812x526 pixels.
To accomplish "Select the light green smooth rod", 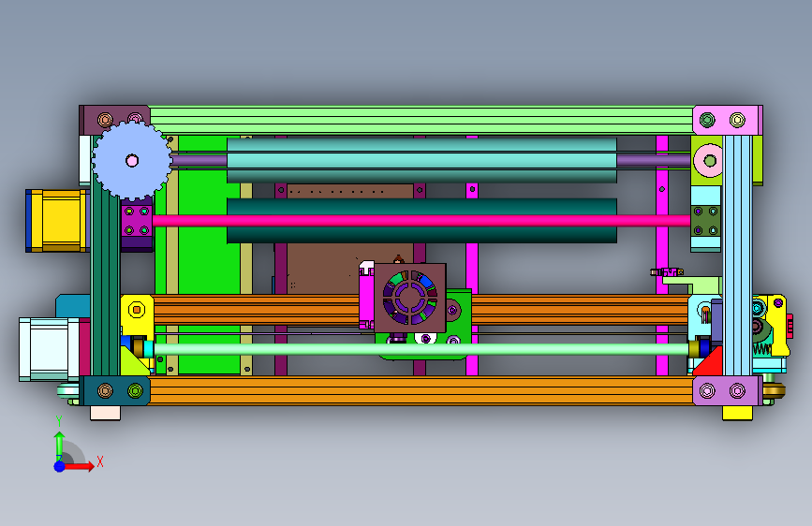I will [421, 349].
